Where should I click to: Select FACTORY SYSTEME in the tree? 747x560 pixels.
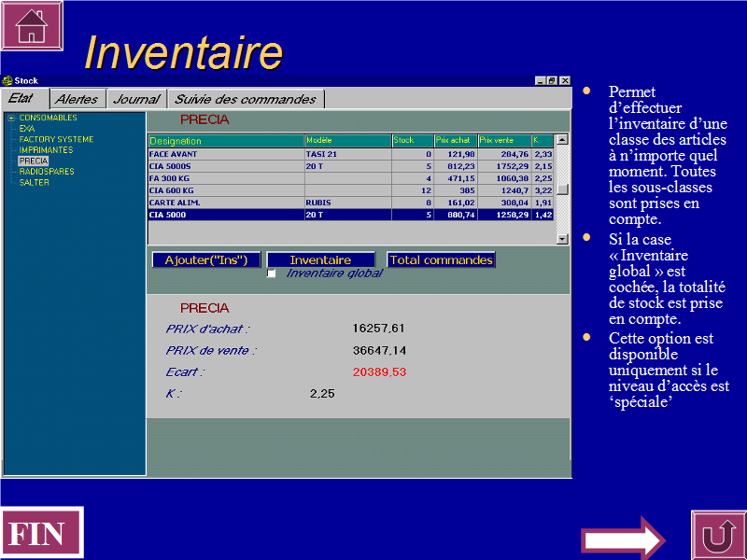click(56, 139)
